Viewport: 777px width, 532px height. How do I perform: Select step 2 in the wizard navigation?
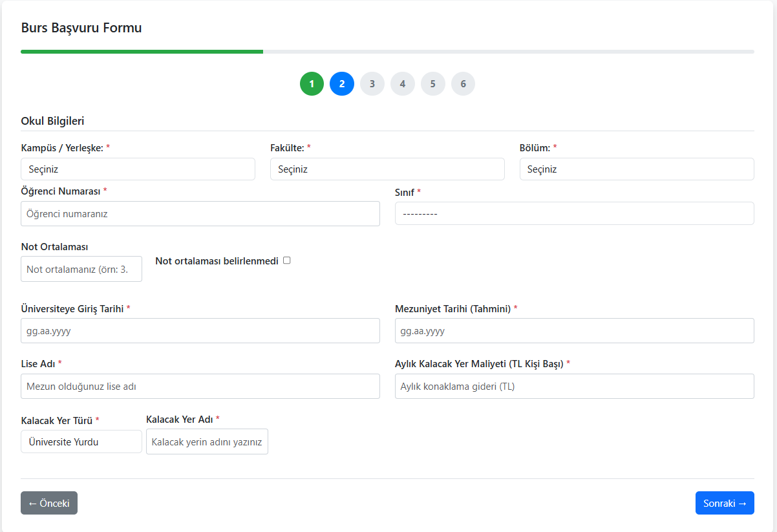(x=342, y=83)
